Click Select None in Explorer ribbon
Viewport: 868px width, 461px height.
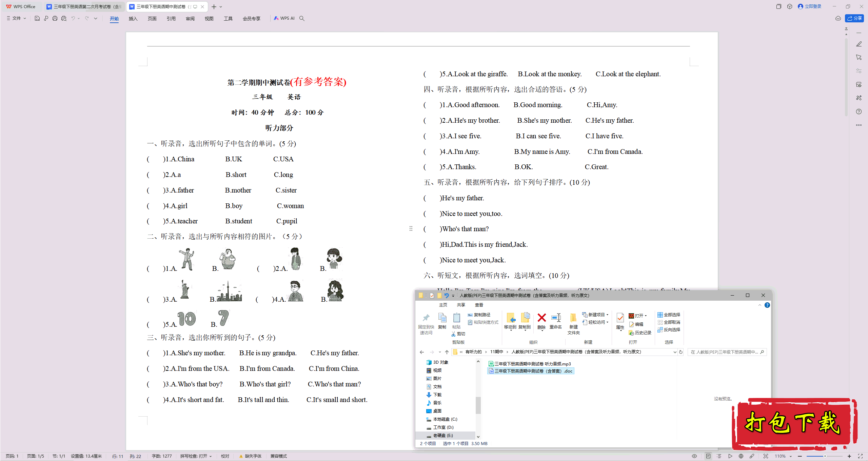click(x=669, y=322)
